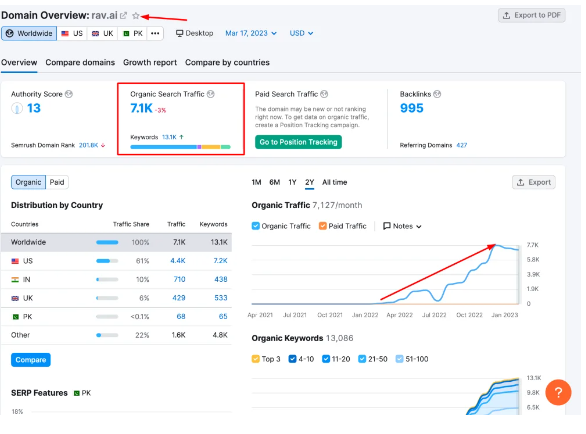Click PK traffic value 68
This screenshot has width=586, height=434.
[181, 317]
